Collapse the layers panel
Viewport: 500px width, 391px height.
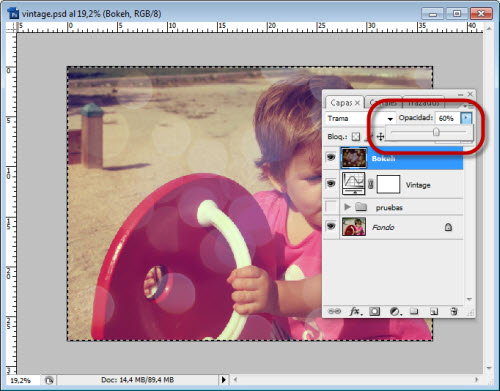[x=460, y=95]
